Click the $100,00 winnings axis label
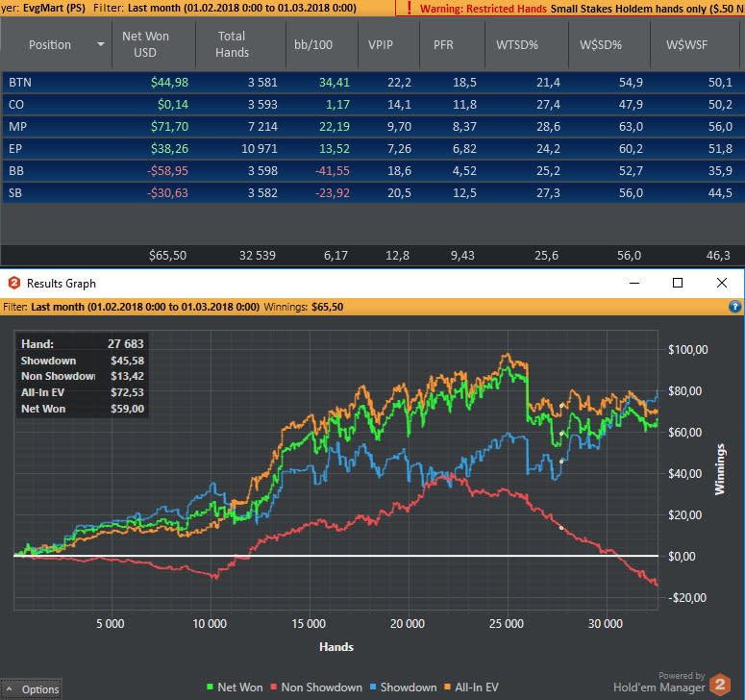The height and width of the screenshot is (700, 745). click(687, 349)
